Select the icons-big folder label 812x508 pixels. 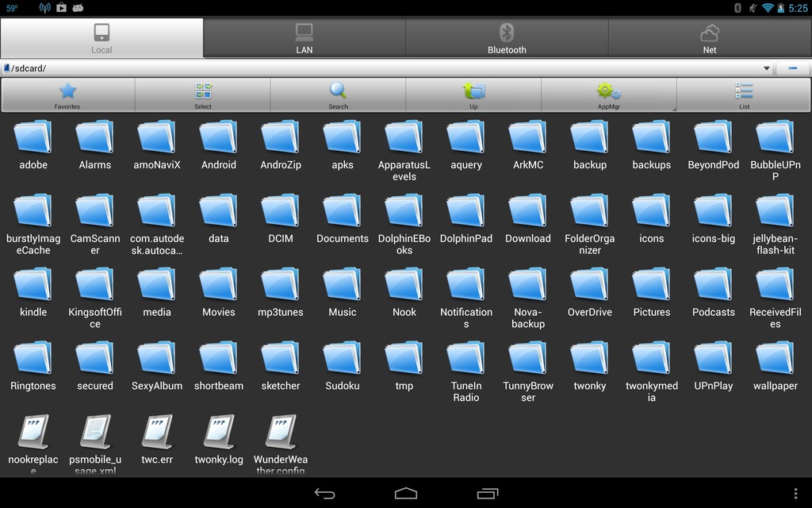714,239
